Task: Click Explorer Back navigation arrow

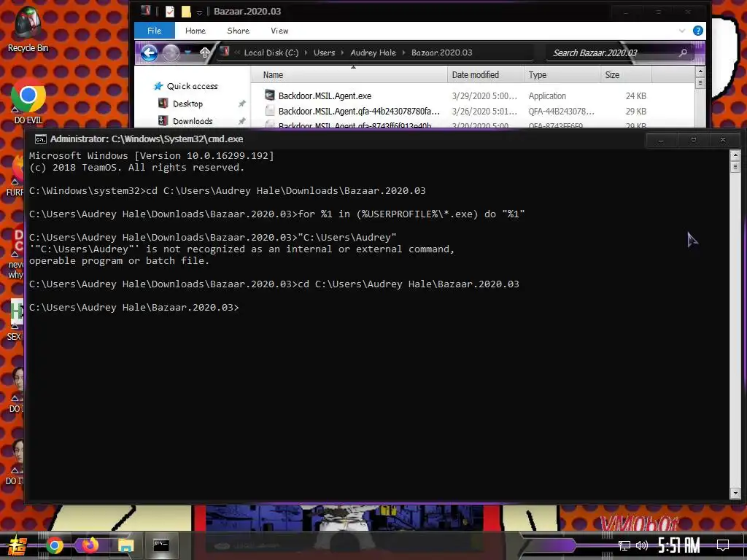Action: (149, 52)
